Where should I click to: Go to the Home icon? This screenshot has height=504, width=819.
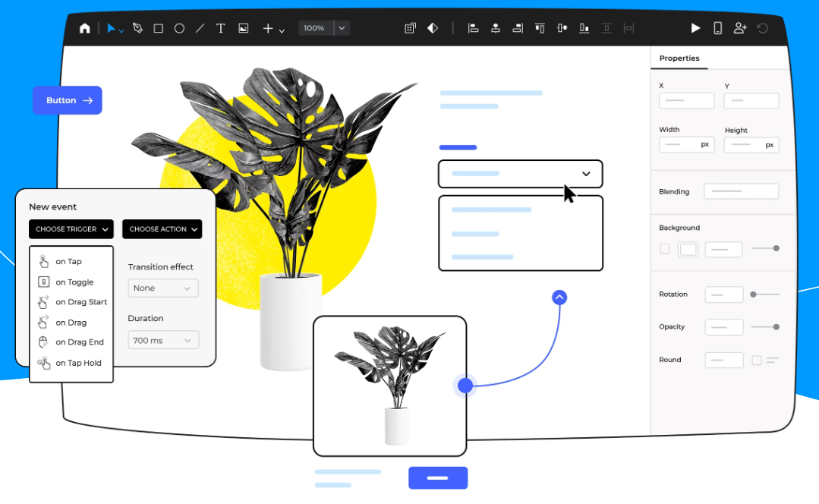pos(84,28)
